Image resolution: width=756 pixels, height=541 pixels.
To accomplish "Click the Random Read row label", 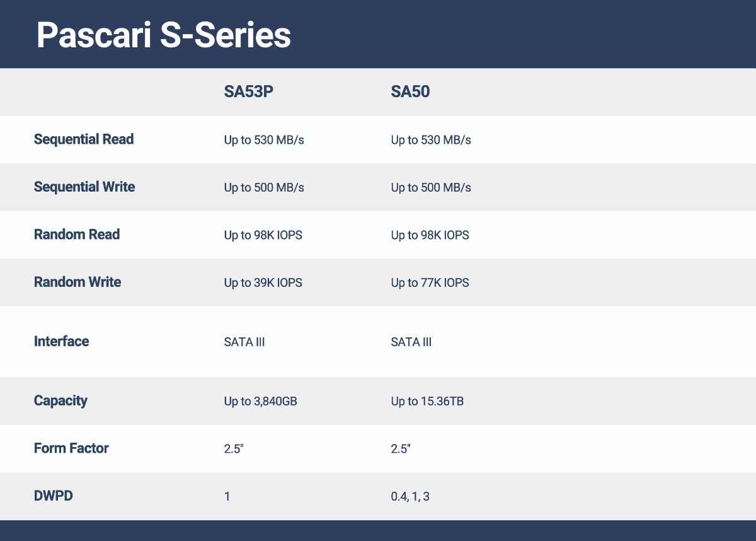I will pos(77,235).
